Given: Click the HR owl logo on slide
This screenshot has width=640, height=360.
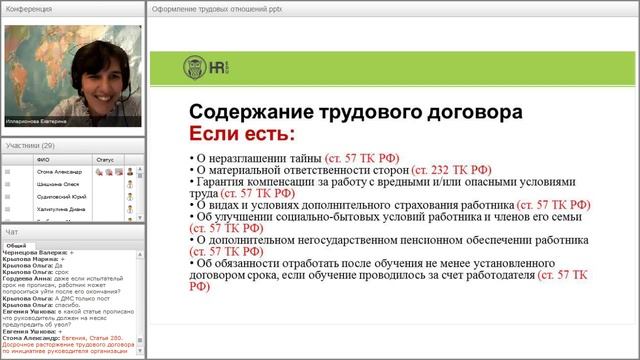Looking at the screenshot, I should (x=206, y=67).
